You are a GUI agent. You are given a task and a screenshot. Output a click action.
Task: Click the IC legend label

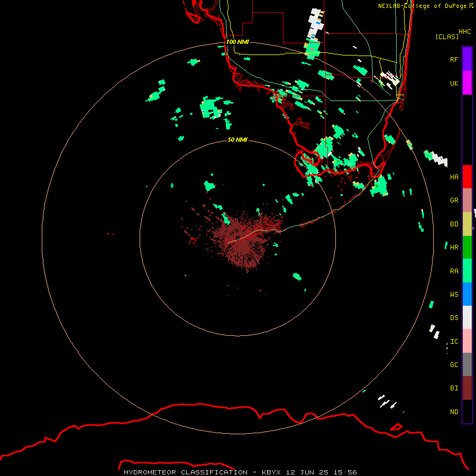pos(454,342)
